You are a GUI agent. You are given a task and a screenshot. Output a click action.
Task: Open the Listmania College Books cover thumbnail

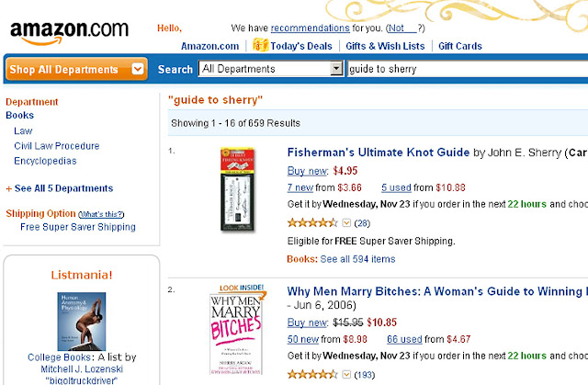point(82,322)
